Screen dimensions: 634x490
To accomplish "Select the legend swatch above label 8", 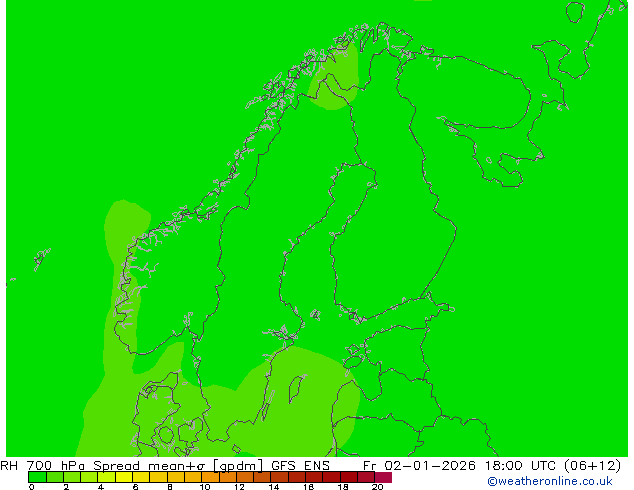I will pos(175,477).
